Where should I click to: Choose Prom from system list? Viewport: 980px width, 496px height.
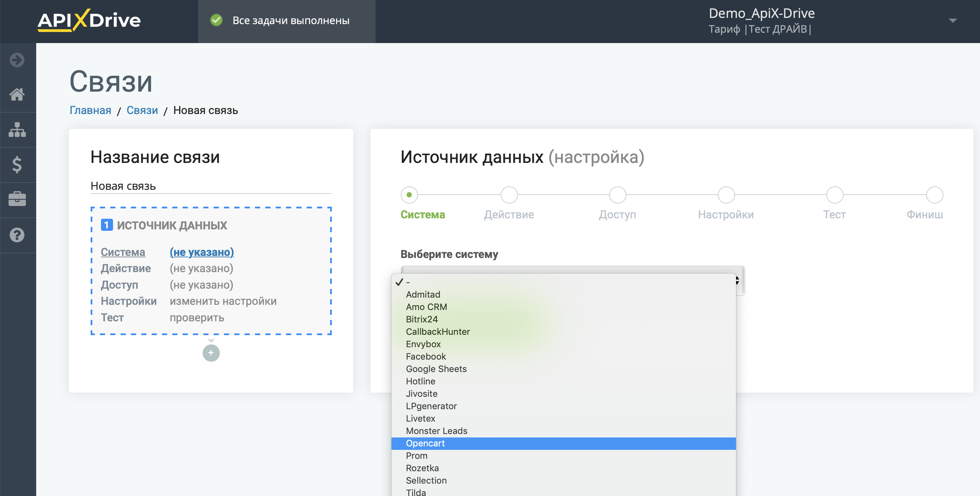[x=563, y=456]
